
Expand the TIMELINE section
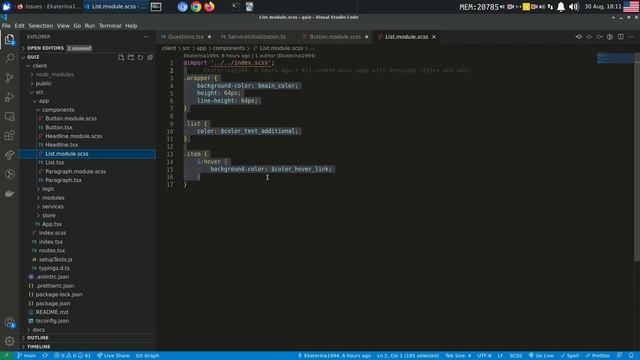(88, 347)
